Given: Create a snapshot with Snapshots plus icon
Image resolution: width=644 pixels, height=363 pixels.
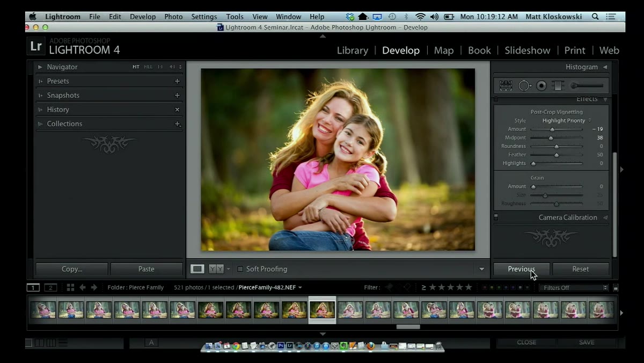Looking at the screenshot, I should (177, 95).
